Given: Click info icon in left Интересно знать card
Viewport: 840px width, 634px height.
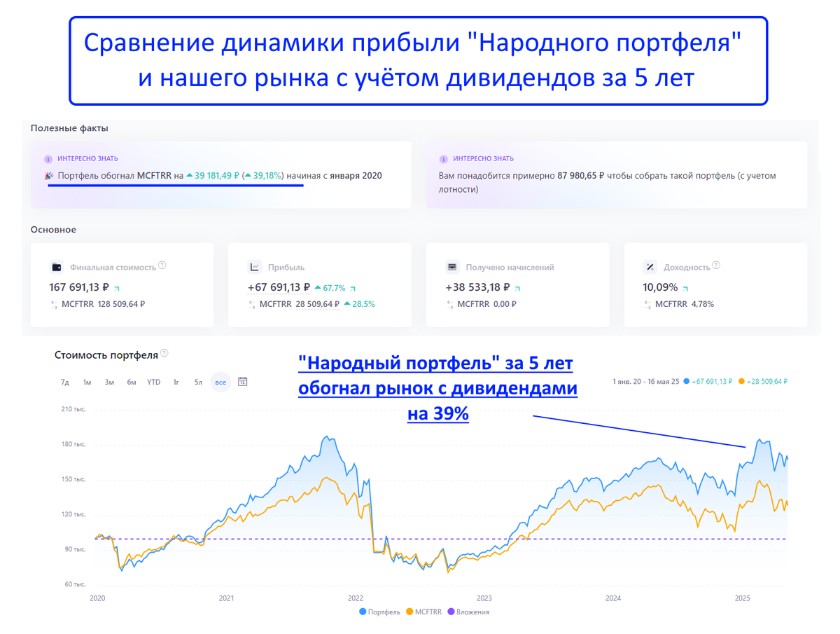Looking at the screenshot, I should [x=48, y=159].
